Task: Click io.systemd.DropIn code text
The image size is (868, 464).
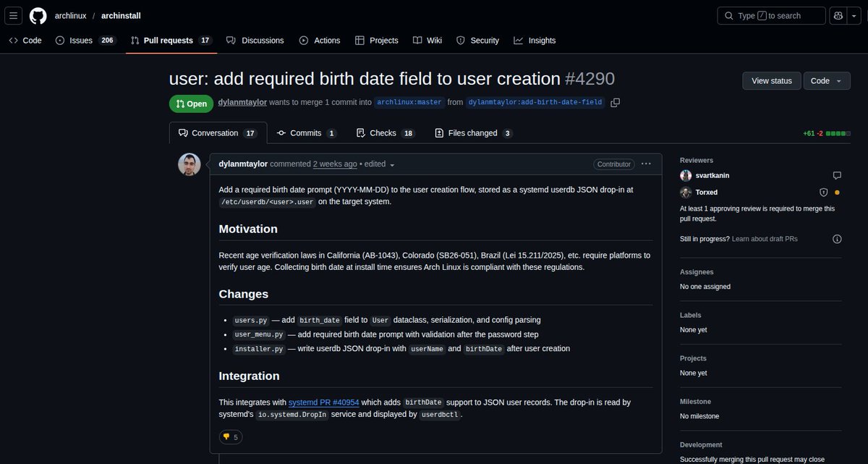Action: click(x=292, y=416)
